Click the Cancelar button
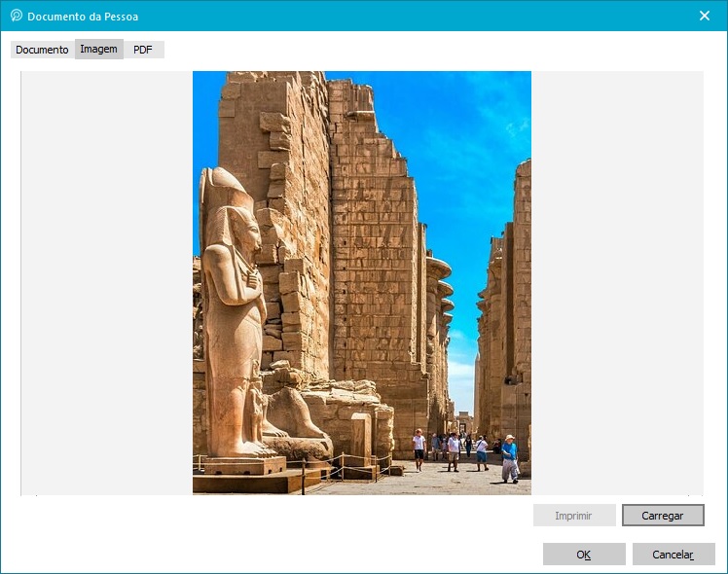 pos(673,555)
